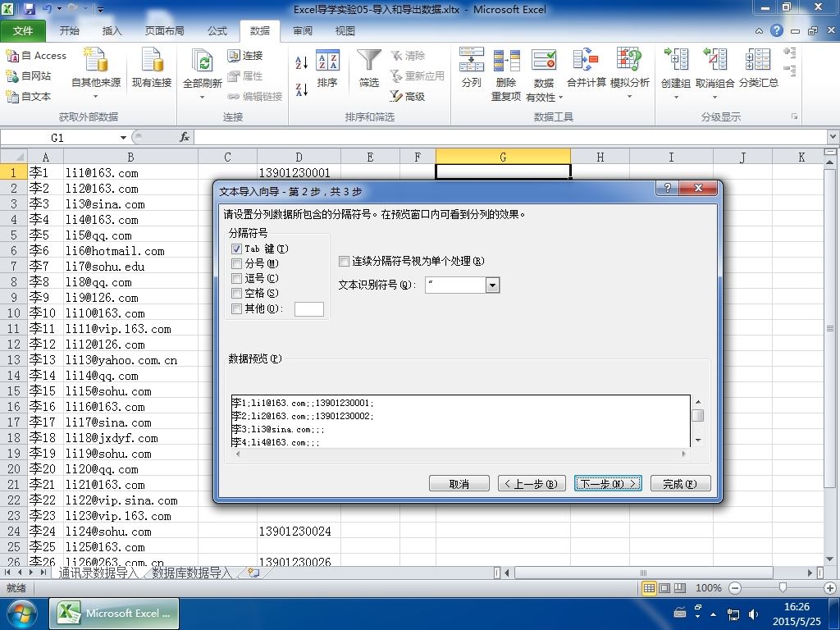Switch to the 公式 ribbon tab
The width and height of the screenshot is (840, 630).
(x=217, y=31)
